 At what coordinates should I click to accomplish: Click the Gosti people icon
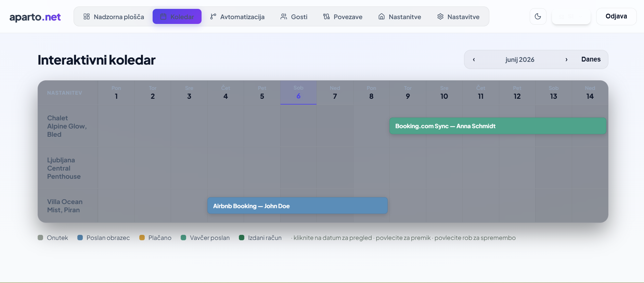[x=284, y=16]
